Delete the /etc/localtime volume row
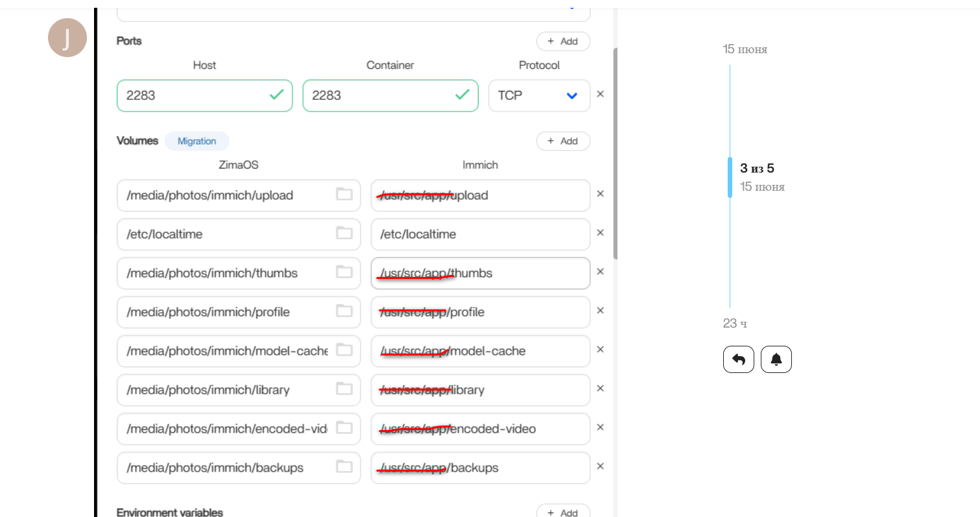This screenshot has width=980, height=517. [600, 233]
